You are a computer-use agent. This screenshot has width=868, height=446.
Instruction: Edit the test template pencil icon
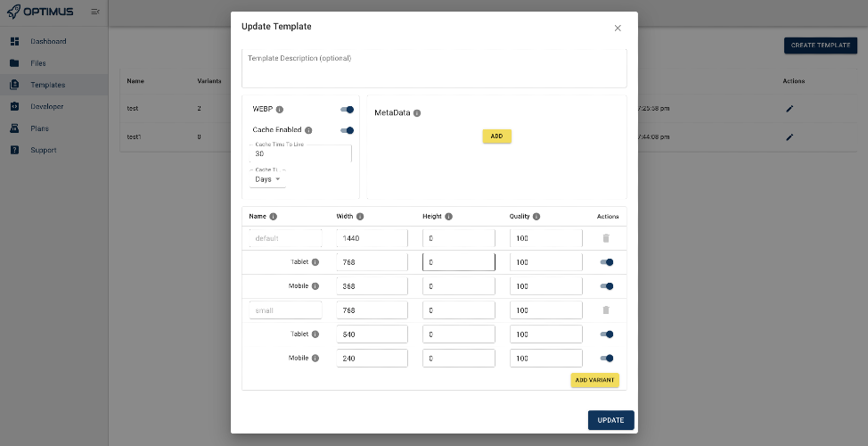pos(790,109)
